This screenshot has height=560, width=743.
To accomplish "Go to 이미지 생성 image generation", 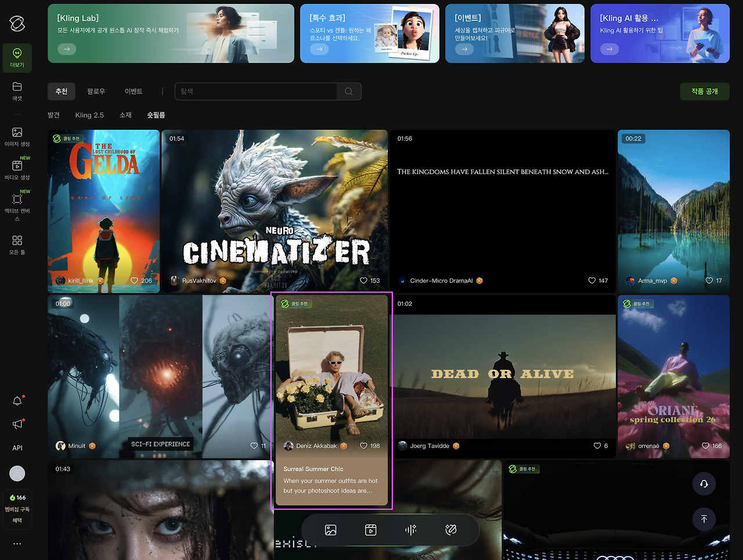I will point(17,137).
